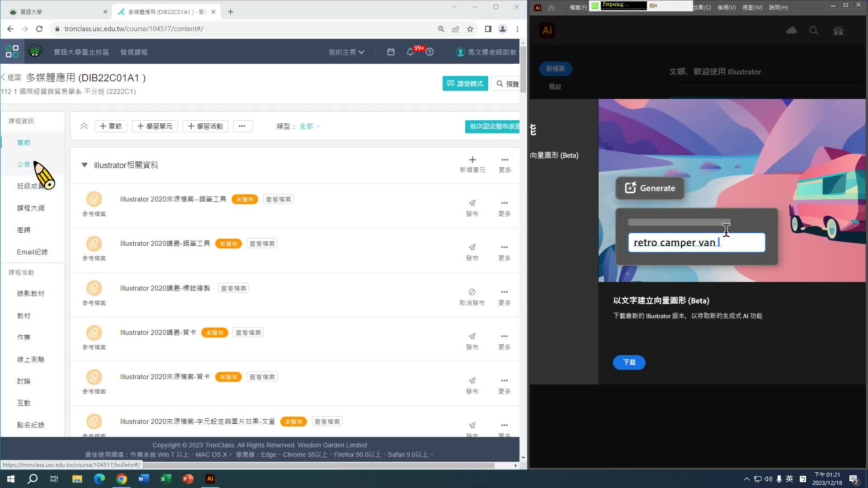Open 檢視(V) menu in Illustrator

(x=726, y=7)
